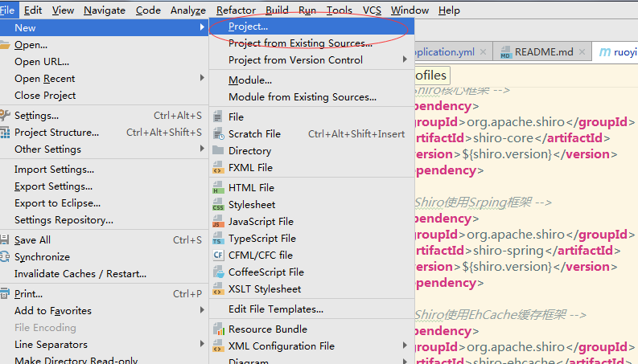The width and height of the screenshot is (638, 364).
Task: Click the CFML/CFC file icon
Action: (218, 256)
